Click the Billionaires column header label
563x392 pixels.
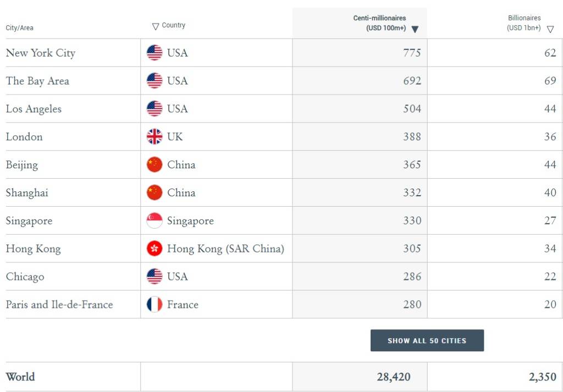pyautogui.click(x=524, y=18)
